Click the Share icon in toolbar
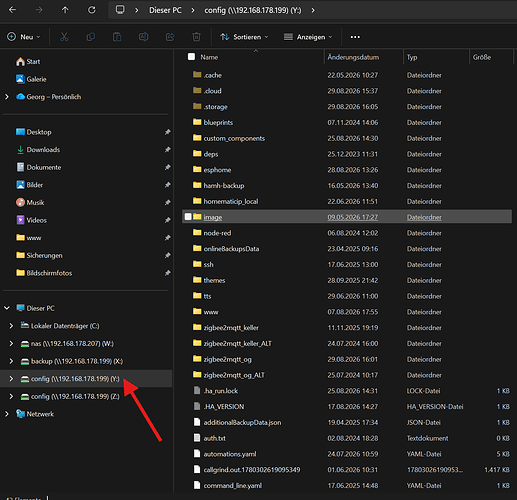The height and width of the screenshot is (500, 517). (170, 37)
